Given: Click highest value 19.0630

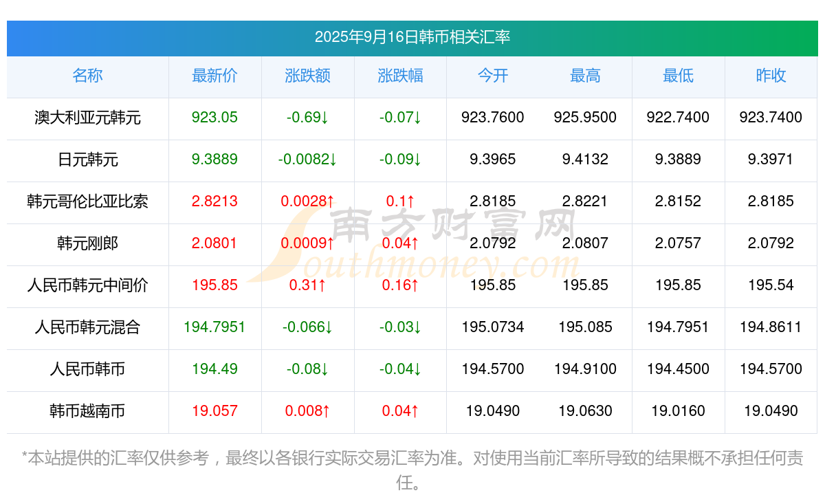Looking at the screenshot, I should (585, 411).
